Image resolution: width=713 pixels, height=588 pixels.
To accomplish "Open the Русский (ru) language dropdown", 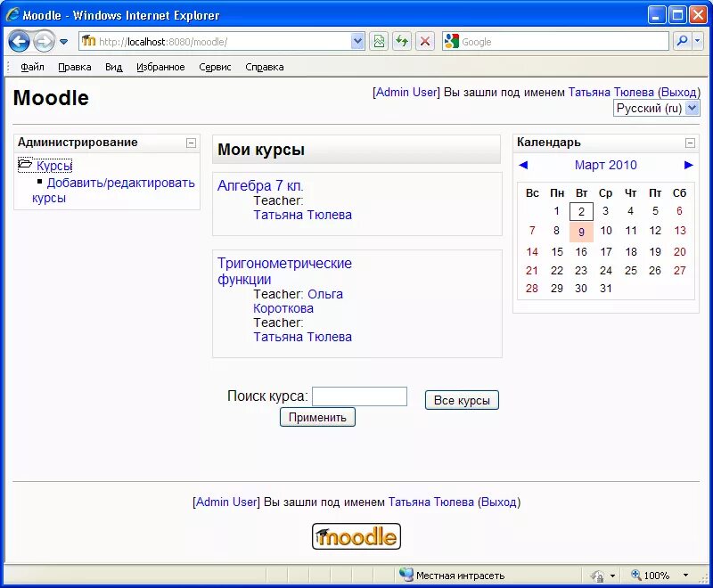I will click(656, 108).
